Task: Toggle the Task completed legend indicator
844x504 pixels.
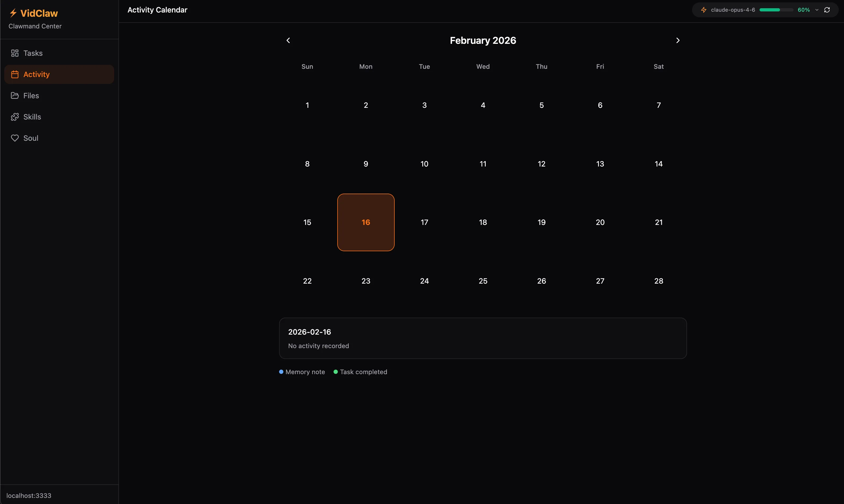Action: click(336, 372)
